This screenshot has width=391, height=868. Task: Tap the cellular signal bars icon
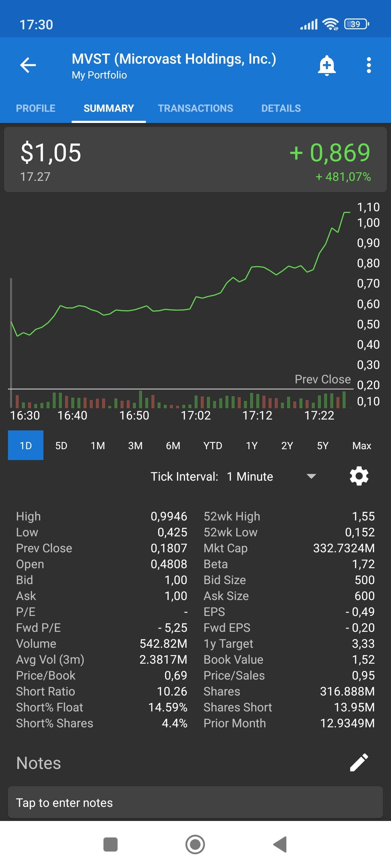pos(309,25)
